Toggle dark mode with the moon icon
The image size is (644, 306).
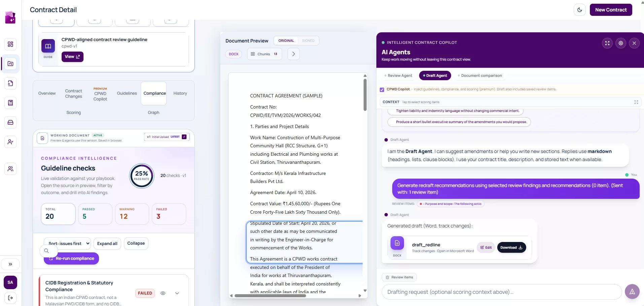(580, 10)
